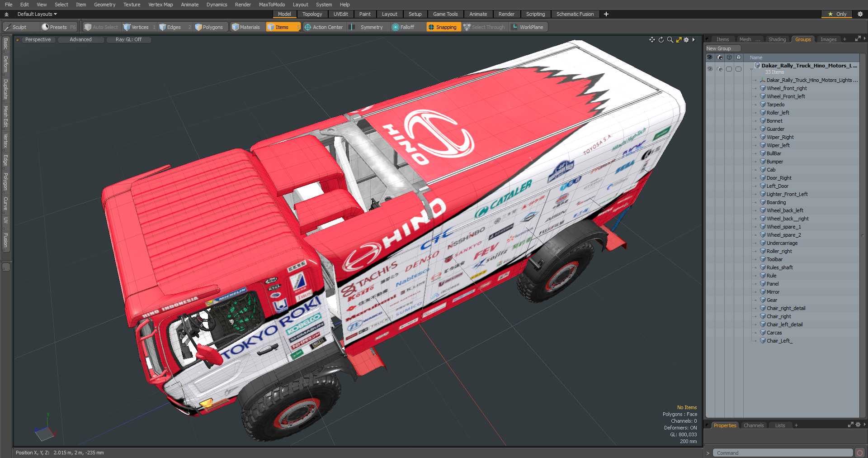Open the Advanced shading dropdown
The height and width of the screenshot is (458, 868).
80,40
